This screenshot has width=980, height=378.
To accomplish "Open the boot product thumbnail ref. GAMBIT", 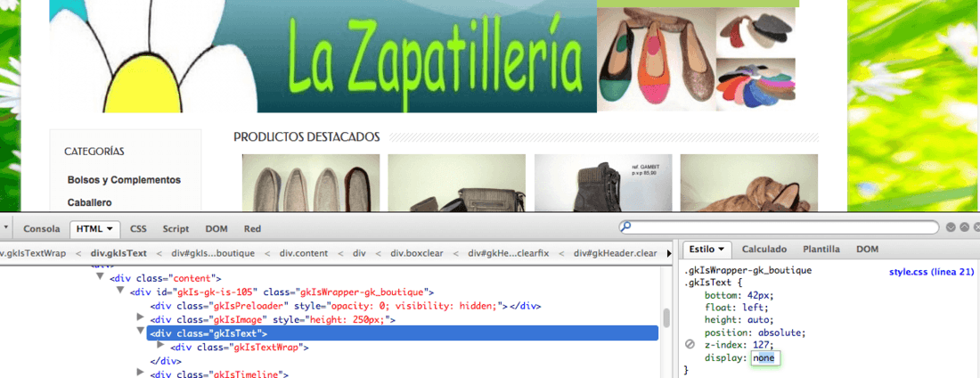I will (x=603, y=183).
